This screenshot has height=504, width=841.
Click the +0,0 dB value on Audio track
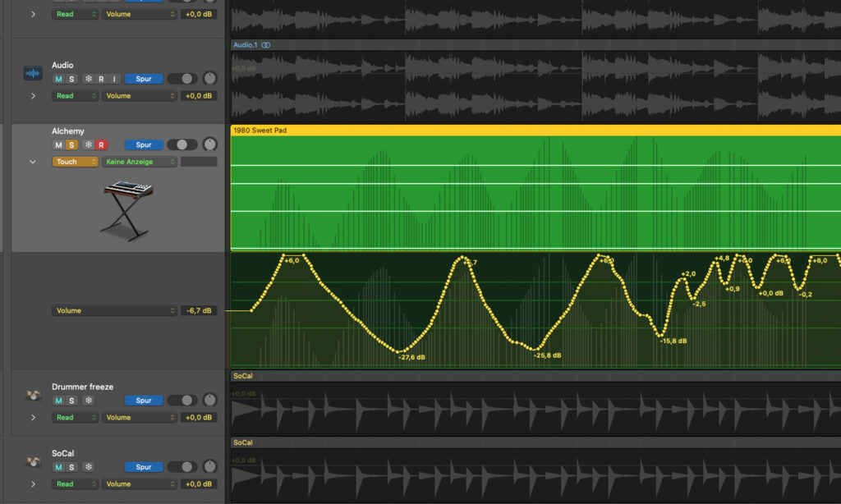point(199,96)
